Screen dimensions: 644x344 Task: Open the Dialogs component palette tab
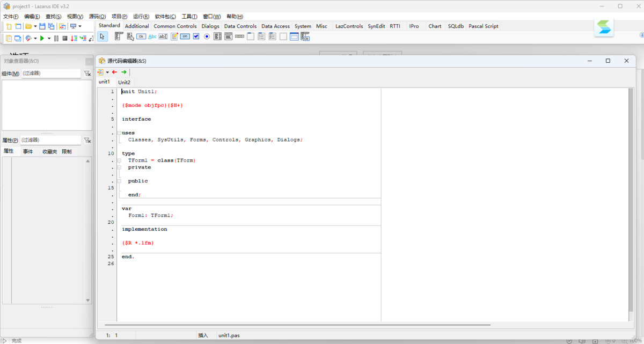tap(210, 26)
